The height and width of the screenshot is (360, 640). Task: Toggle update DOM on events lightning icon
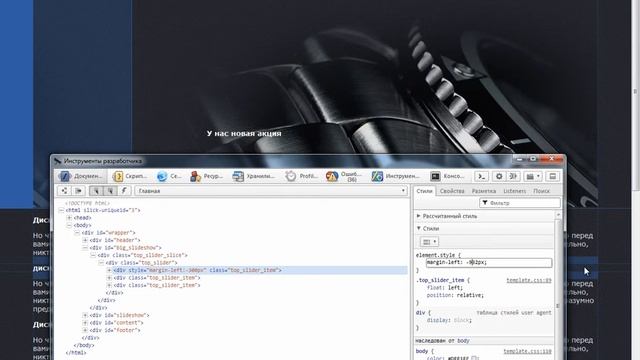(124, 191)
